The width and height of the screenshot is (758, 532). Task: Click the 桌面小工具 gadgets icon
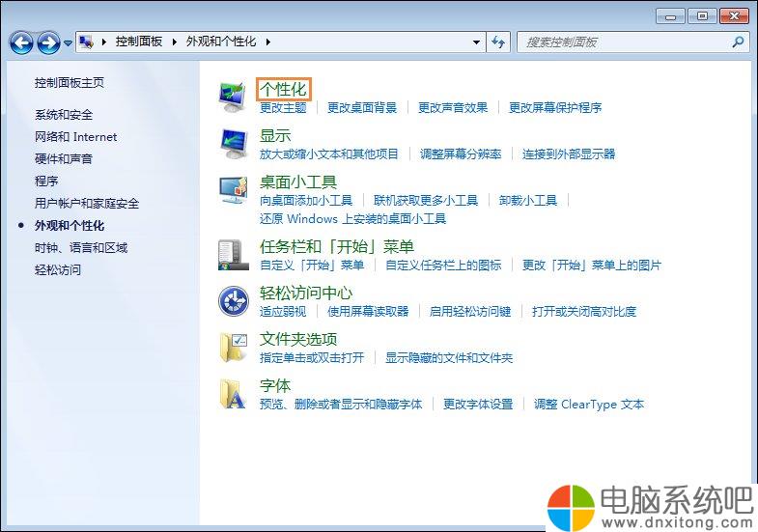233,190
